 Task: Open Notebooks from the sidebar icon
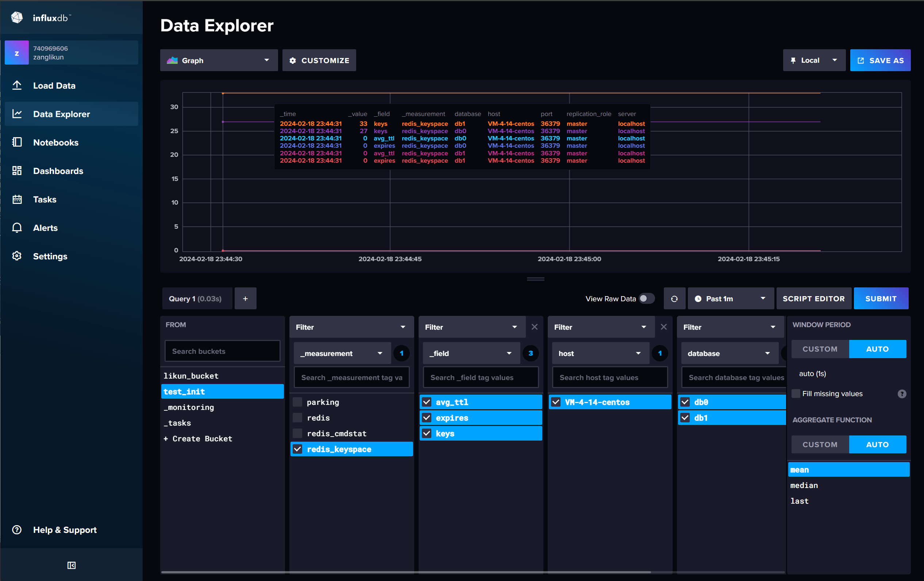click(x=17, y=142)
